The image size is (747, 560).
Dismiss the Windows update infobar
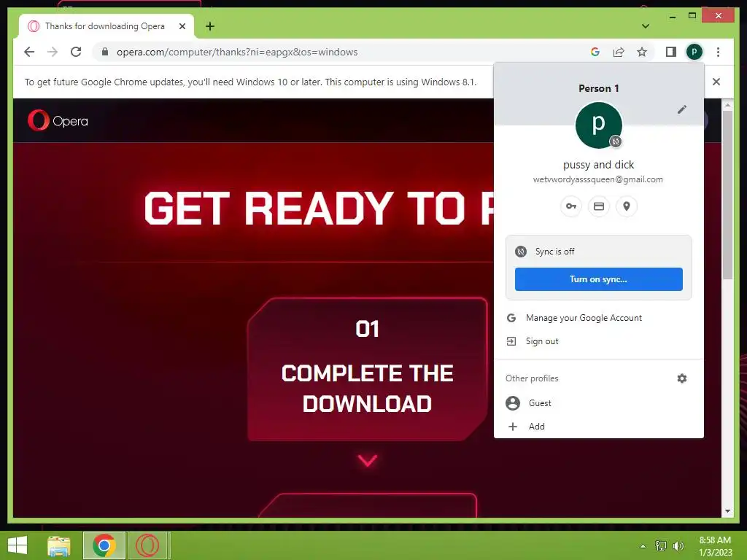[716, 82]
